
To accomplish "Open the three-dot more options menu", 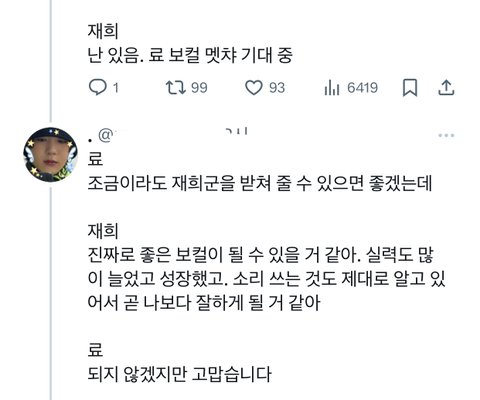I will (x=446, y=135).
